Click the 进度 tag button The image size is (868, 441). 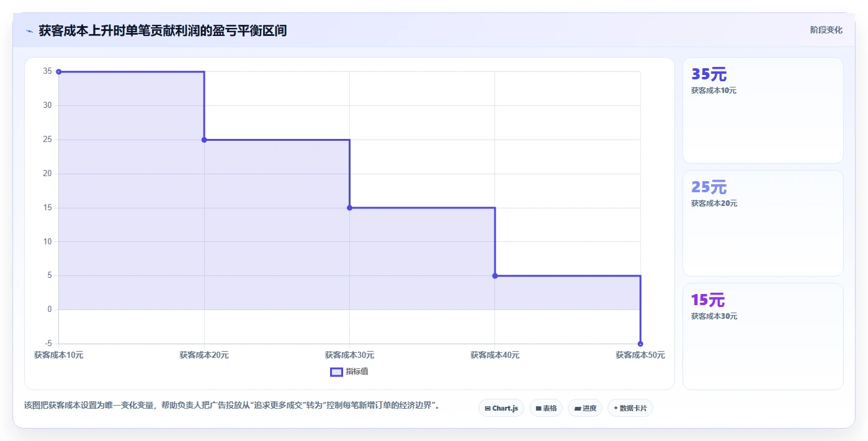click(585, 408)
